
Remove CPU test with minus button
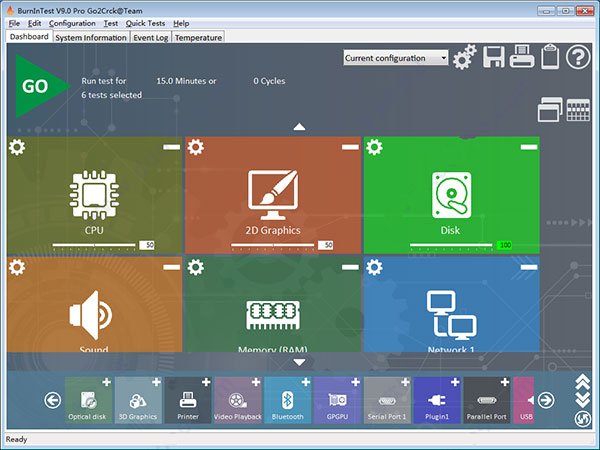171,147
